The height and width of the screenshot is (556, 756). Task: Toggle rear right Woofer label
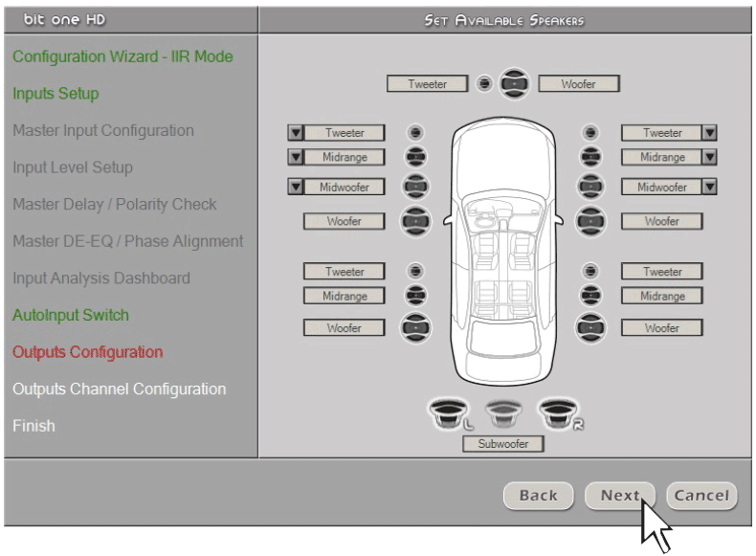[662, 328]
